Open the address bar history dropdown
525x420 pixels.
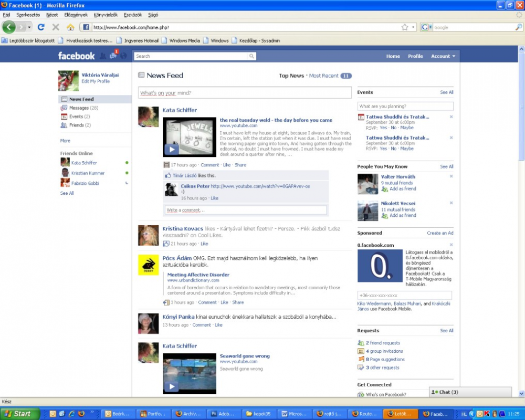pos(413,27)
